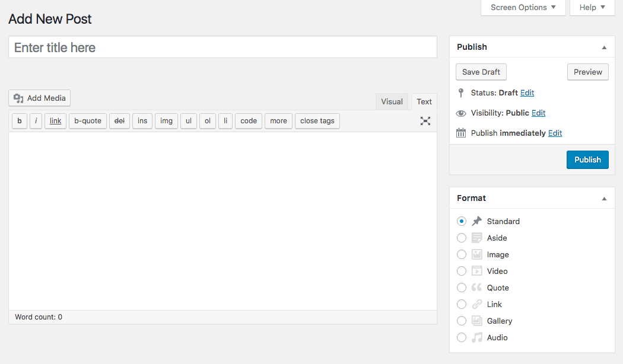Collapse the Publish panel
Screen dimensions: 623x364
click(604, 47)
